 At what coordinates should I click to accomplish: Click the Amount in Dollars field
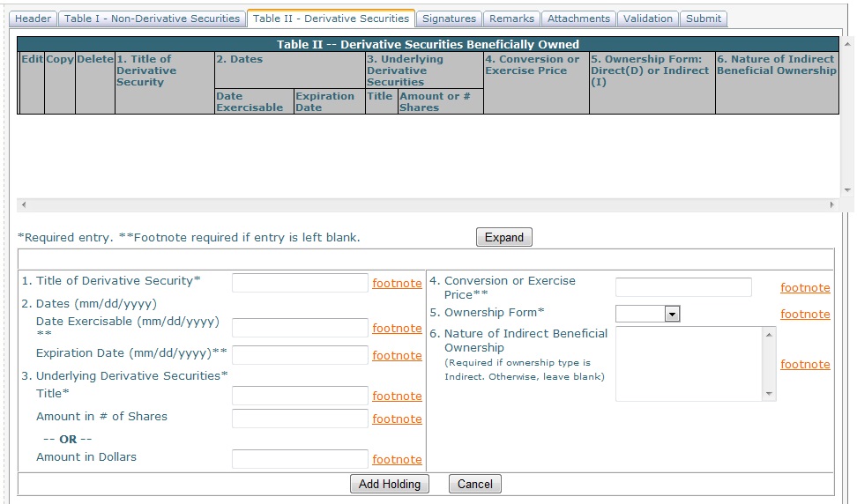[300, 459]
